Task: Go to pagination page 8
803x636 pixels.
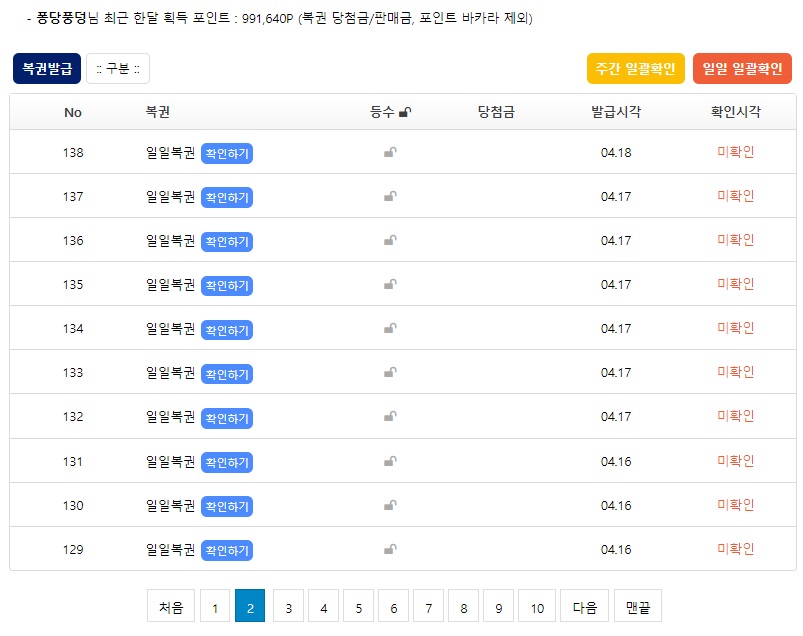Action: (463, 606)
